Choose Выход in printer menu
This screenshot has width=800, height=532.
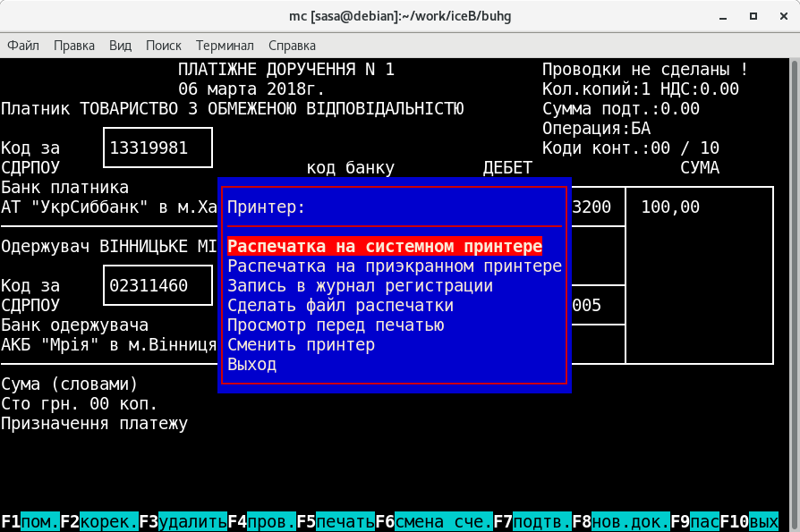[x=252, y=364]
